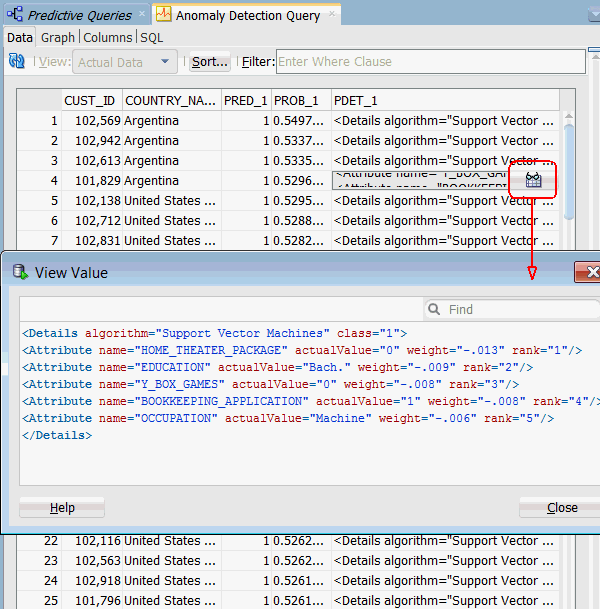600x609 pixels.
Task: Select customer ID 102,613 cell
Action: click(x=92, y=161)
